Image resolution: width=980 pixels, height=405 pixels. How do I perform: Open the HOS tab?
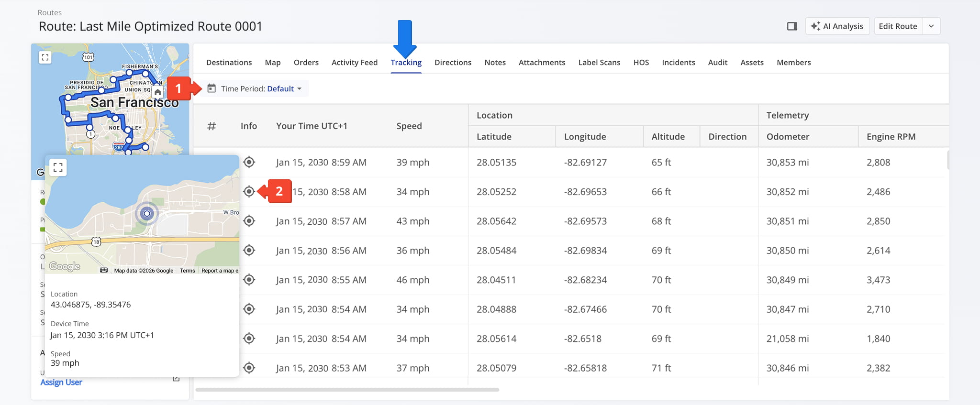point(641,63)
